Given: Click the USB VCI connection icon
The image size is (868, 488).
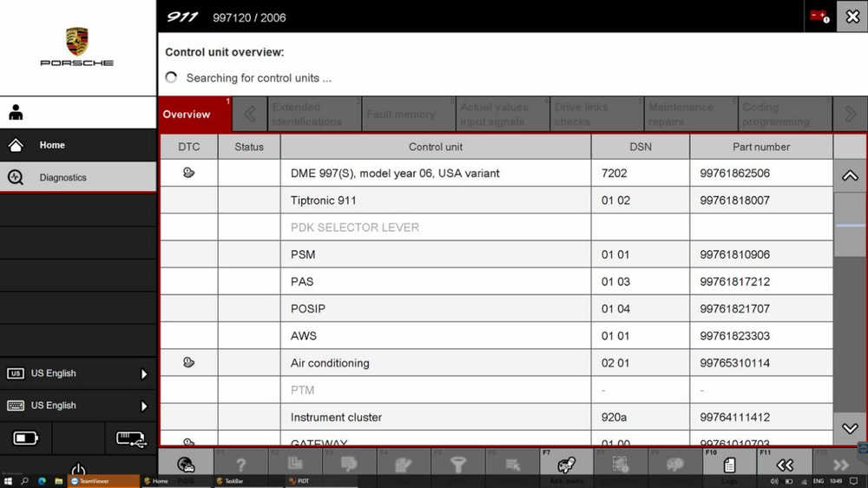Looking at the screenshot, I should coord(130,439).
